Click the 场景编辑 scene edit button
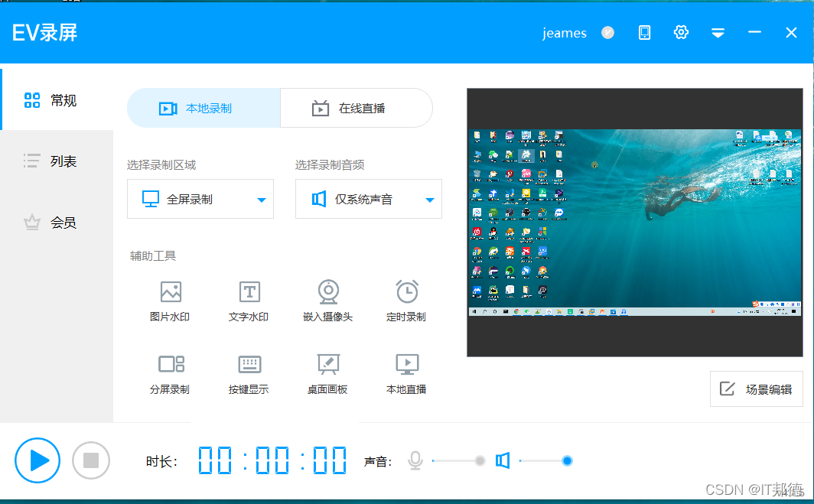This screenshot has height=504, width=814. click(757, 389)
